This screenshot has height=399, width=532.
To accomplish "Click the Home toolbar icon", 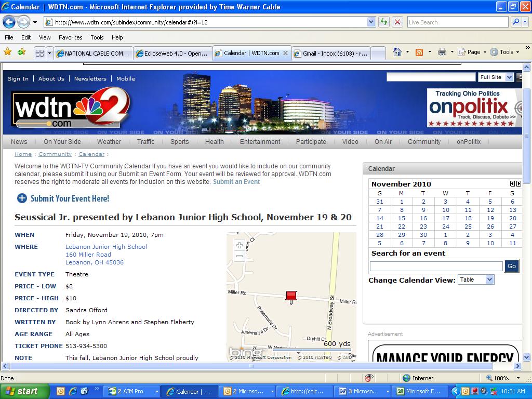I will pos(397,52).
